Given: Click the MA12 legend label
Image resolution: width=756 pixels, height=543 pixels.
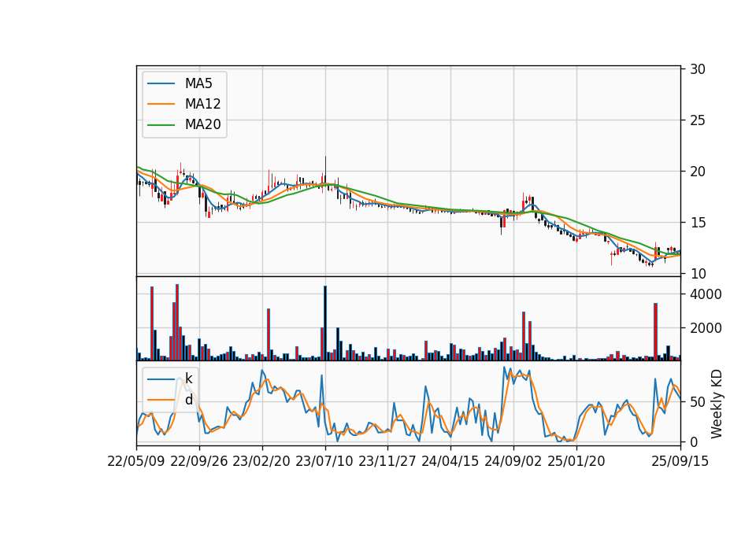Looking at the screenshot, I should point(202,104).
